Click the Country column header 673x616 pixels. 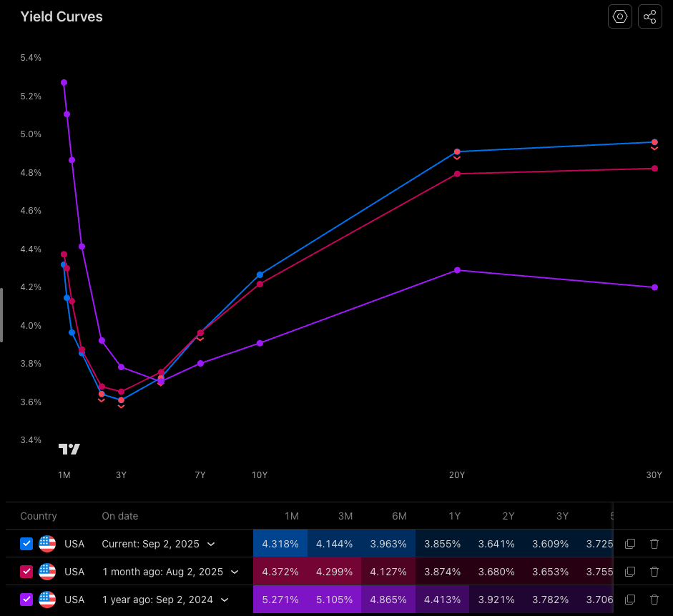[x=39, y=516]
